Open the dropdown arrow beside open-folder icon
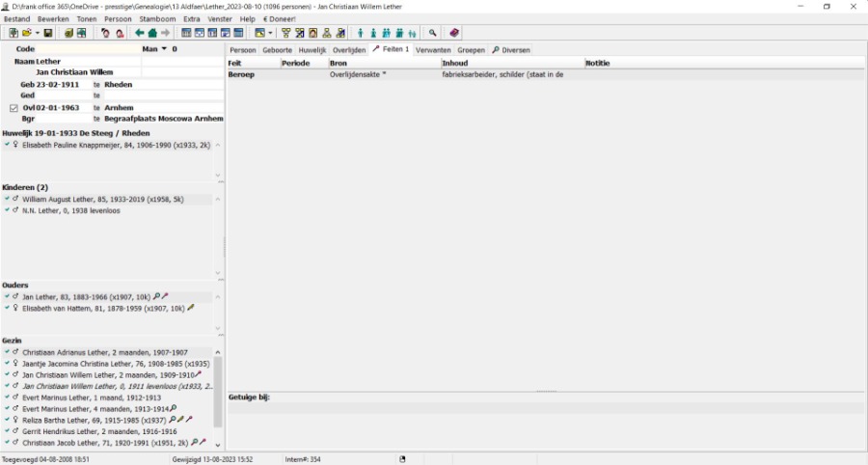 pyautogui.click(x=37, y=33)
